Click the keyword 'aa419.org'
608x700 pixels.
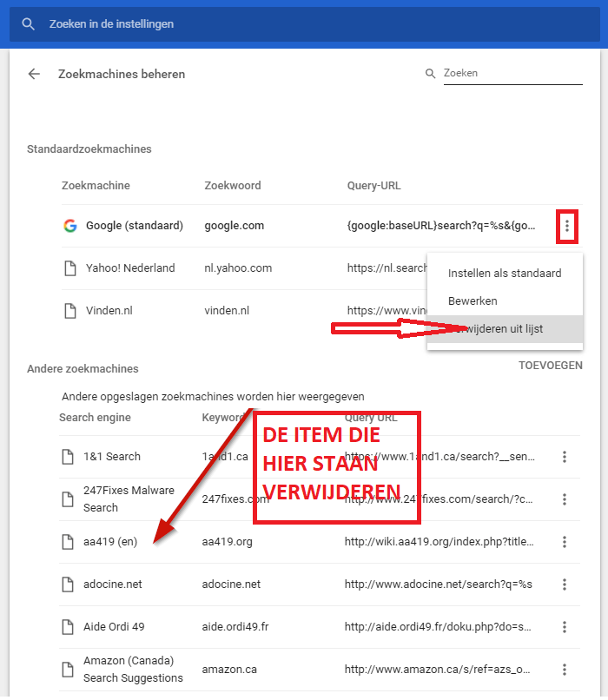(227, 542)
